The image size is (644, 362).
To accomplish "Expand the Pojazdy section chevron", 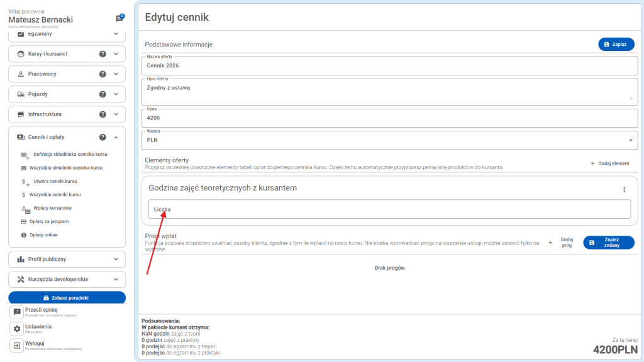I will pos(116,94).
